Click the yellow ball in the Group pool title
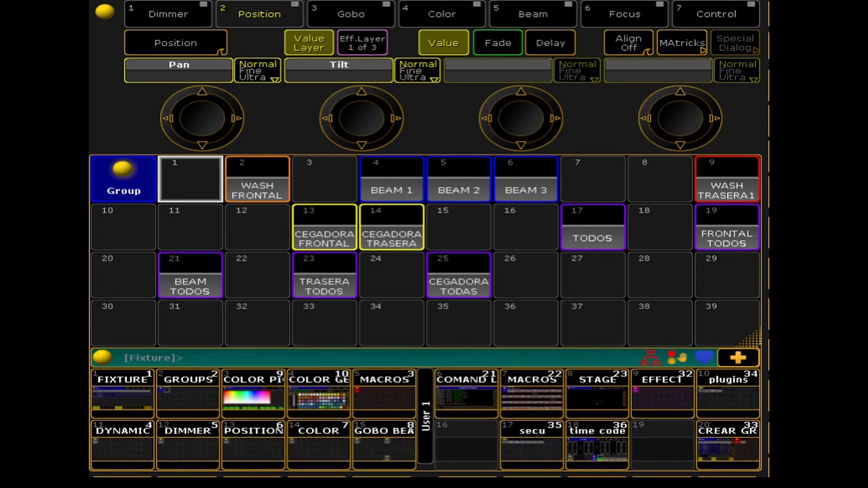868x488 pixels. pyautogui.click(x=123, y=169)
